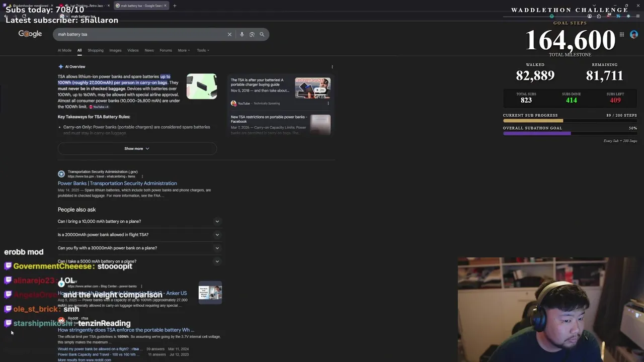Click the Battery Packs YouTube video thumbnail
Screen dimensions: 644x362
tap(312, 88)
